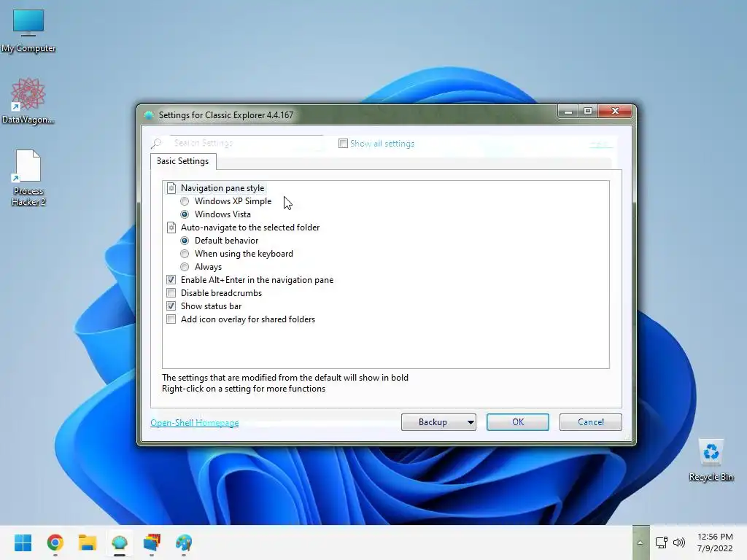Toggle Enable Alt+Enter in navigation pane

[171, 280]
